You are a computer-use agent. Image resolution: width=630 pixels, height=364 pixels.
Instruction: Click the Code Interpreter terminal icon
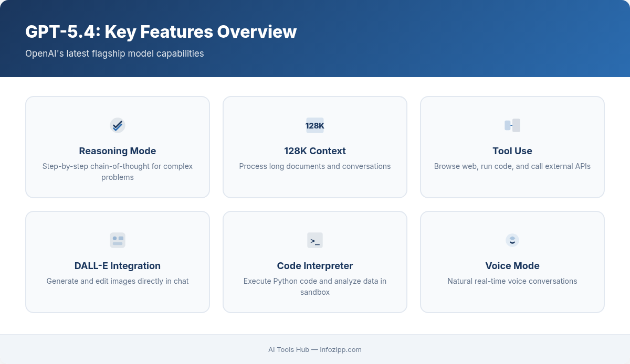click(315, 240)
